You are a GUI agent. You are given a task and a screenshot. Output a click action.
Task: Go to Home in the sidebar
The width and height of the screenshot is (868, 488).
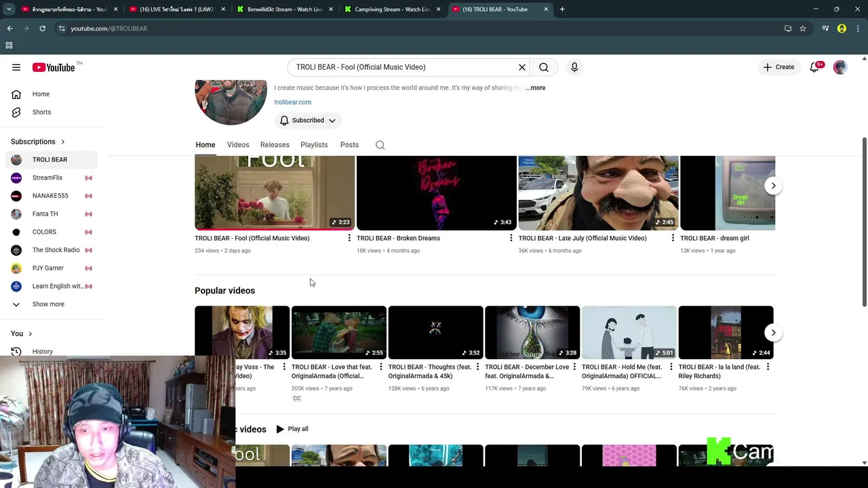pyautogui.click(x=52, y=94)
